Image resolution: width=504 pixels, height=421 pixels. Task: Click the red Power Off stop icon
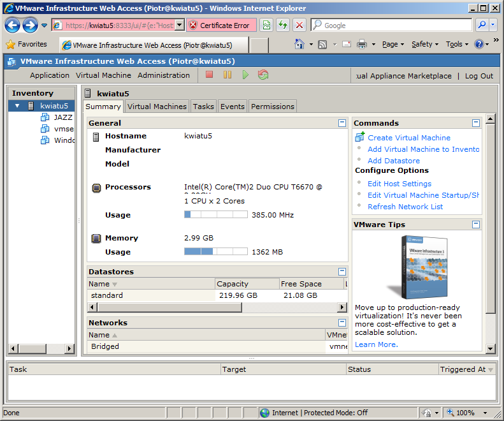(x=209, y=75)
